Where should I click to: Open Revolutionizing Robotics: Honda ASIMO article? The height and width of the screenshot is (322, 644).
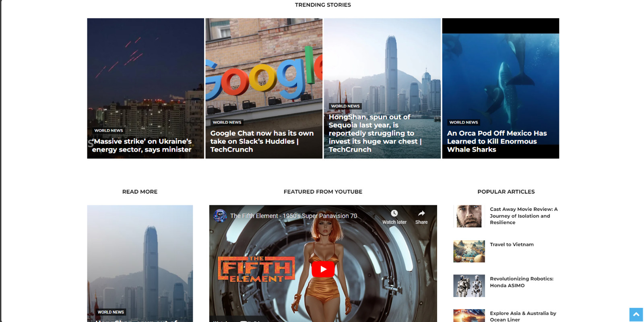[x=522, y=282]
